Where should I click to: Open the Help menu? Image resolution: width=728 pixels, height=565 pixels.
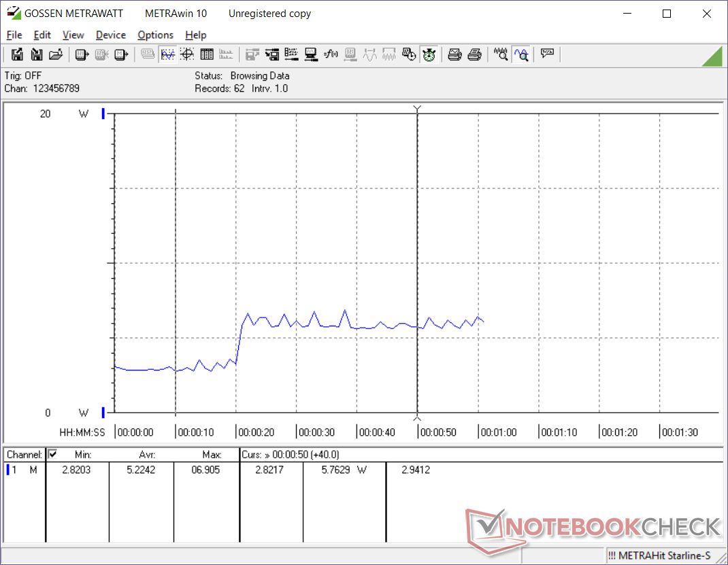click(x=195, y=35)
